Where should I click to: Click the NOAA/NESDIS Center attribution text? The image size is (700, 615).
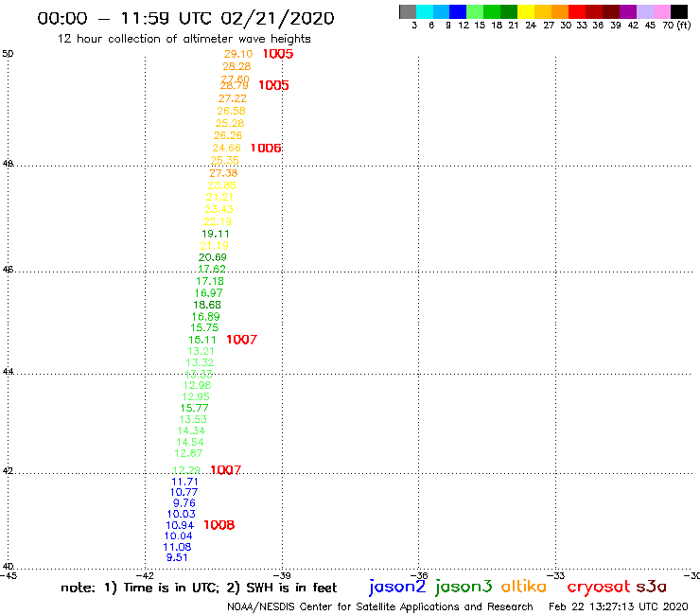380,606
